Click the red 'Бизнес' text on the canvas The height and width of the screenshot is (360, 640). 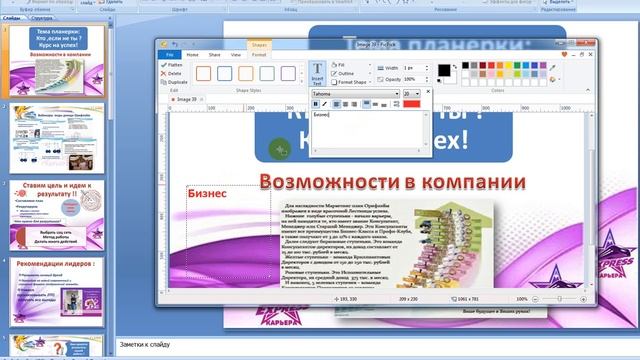[207, 193]
